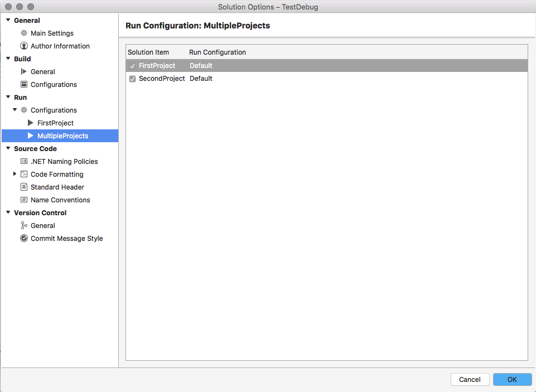Select General under Build
The image size is (536, 392).
click(43, 71)
